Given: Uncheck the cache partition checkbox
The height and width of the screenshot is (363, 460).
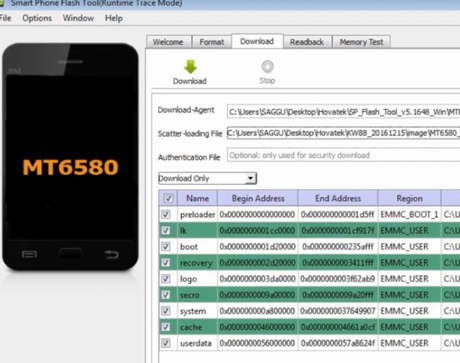Looking at the screenshot, I should (x=166, y=327).
